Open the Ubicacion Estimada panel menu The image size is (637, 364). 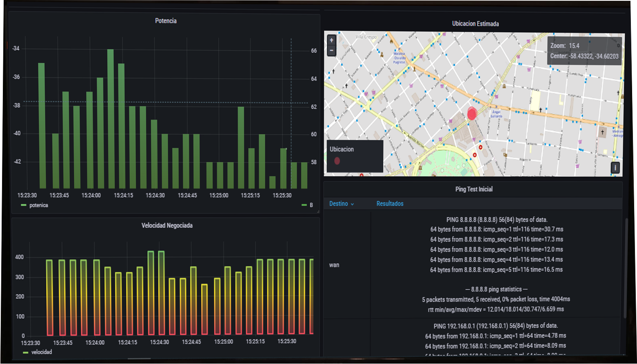pos(475,24)
